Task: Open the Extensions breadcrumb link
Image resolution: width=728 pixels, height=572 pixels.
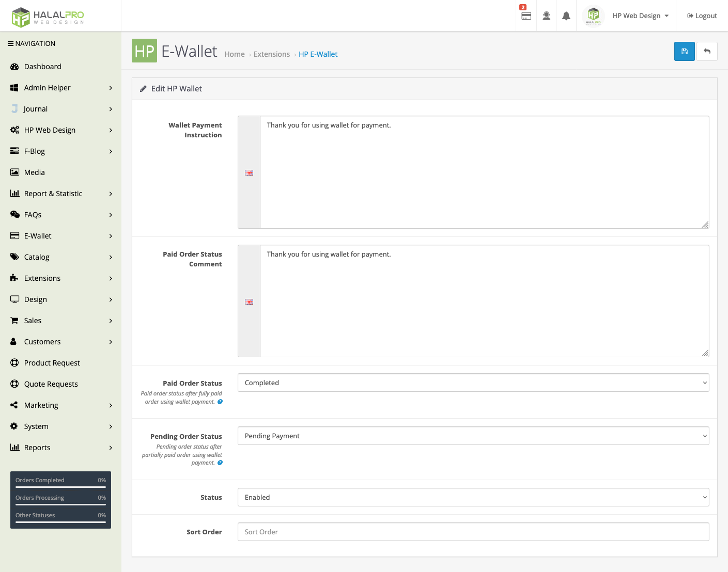Action: [x=272, y=54]
